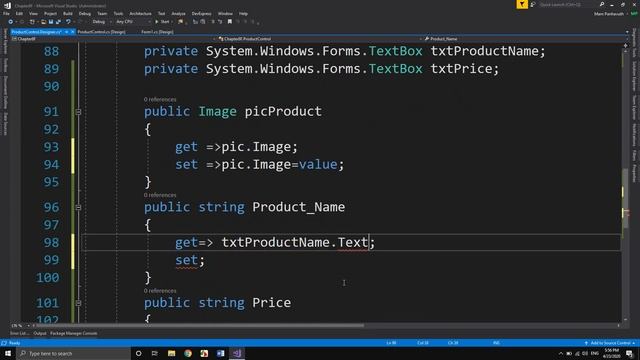
Task: Click the Quick Launch magnifier icon
Action: point(602,4)
